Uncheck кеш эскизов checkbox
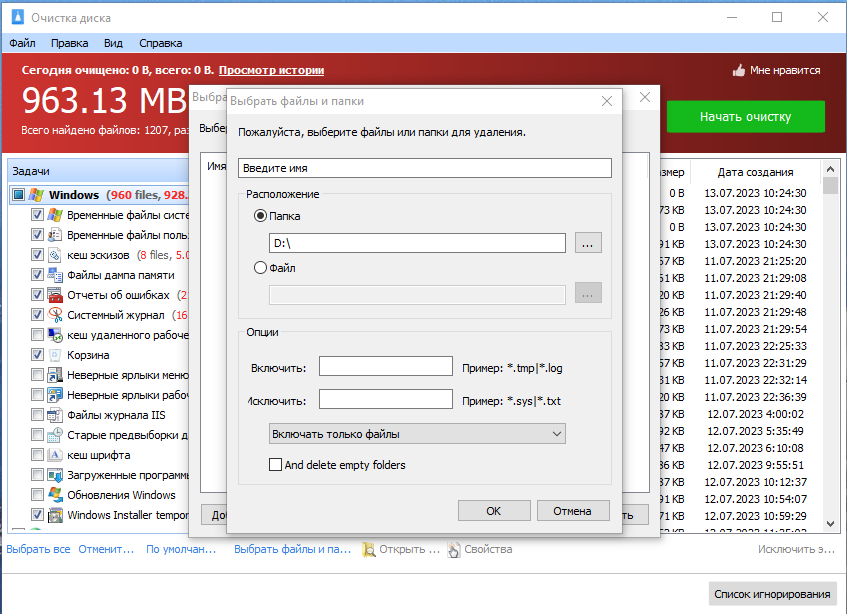 pos(37,255)
